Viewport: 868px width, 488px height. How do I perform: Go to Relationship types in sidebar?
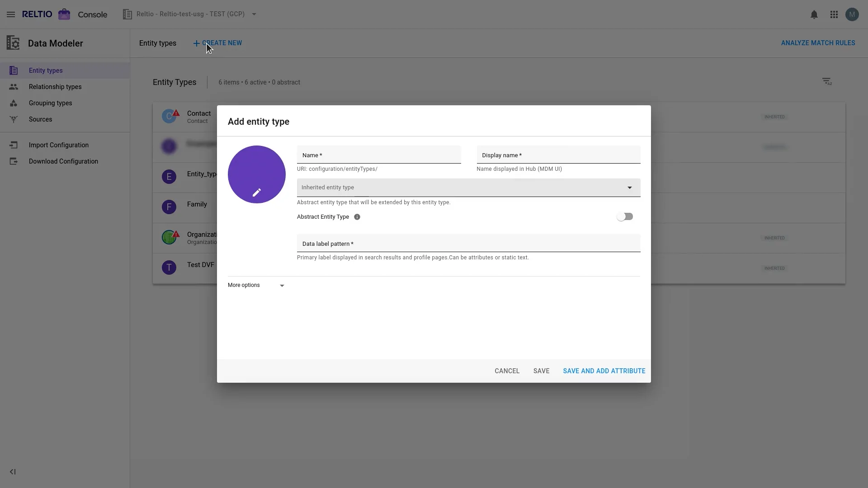[x=55, y=87]
